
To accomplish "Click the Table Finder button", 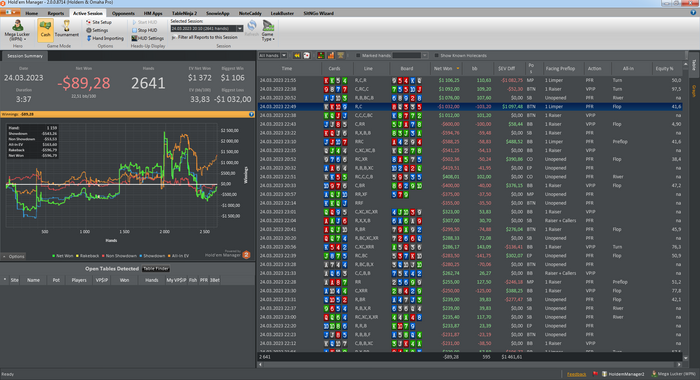I will coord(156,269).
